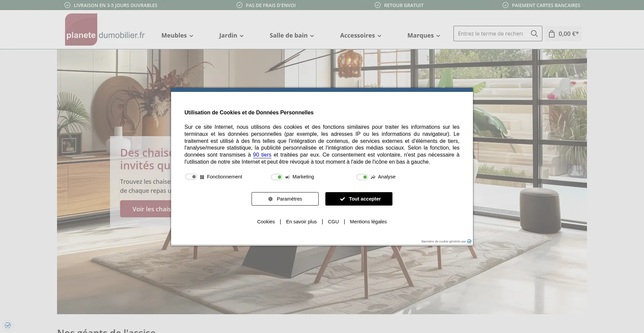Disable the Analyse cookie switch
The height and width of the screenshot is (333, 644).
click(x=362, y=177)
